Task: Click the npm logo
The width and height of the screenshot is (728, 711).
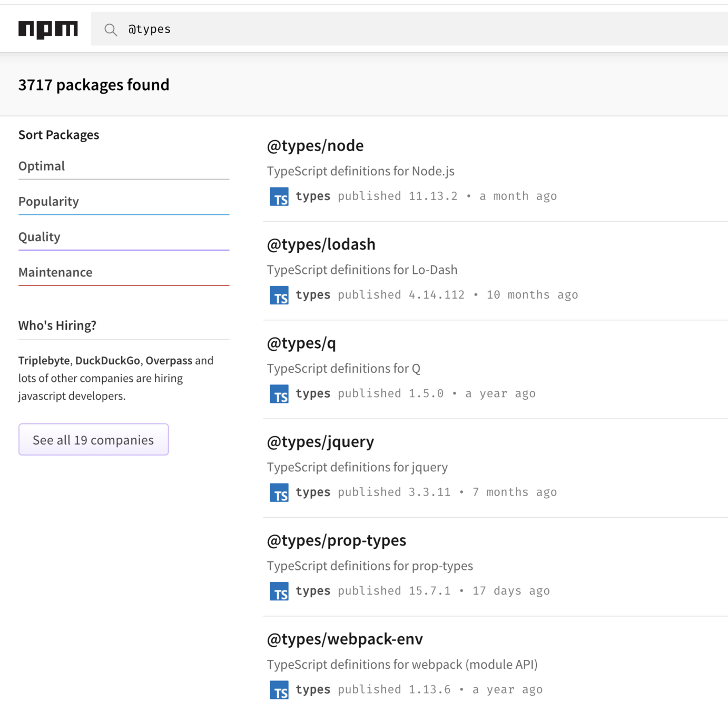Action: (48, 29)
